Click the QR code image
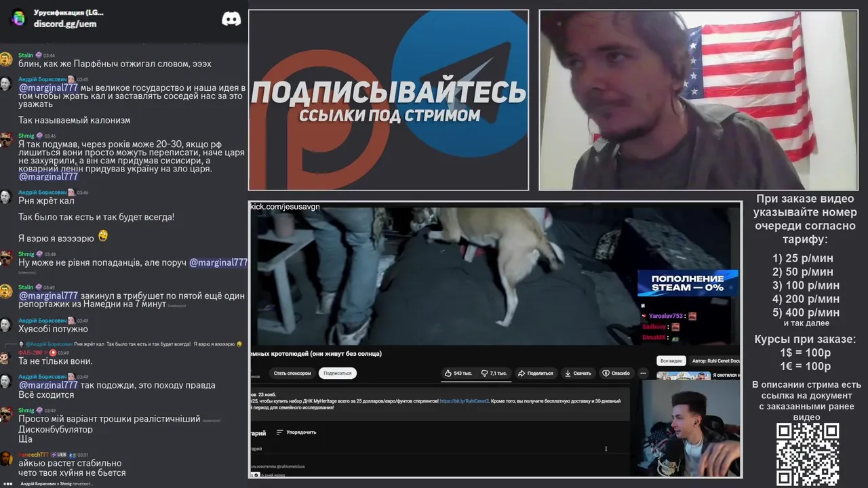The image size is (868, 488). (808, 454)
